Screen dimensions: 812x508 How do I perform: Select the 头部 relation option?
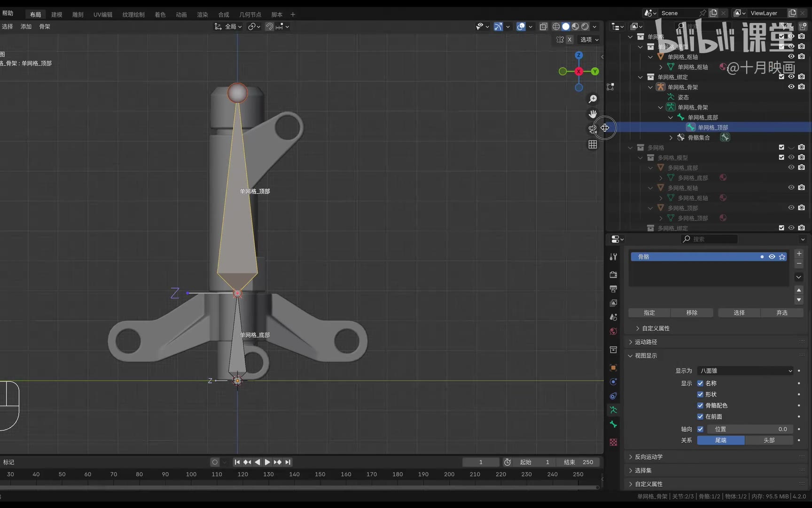tap(769, 440)
